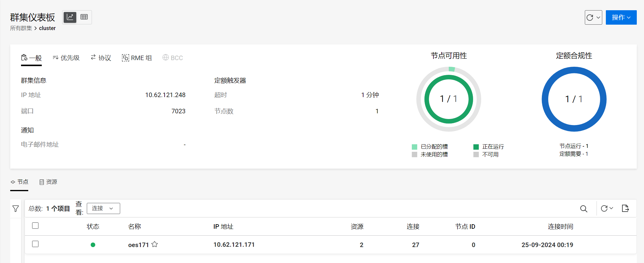Refresh the cluster dashboard at top
Viewport: 644px width, 263px height.
(590, 17)
